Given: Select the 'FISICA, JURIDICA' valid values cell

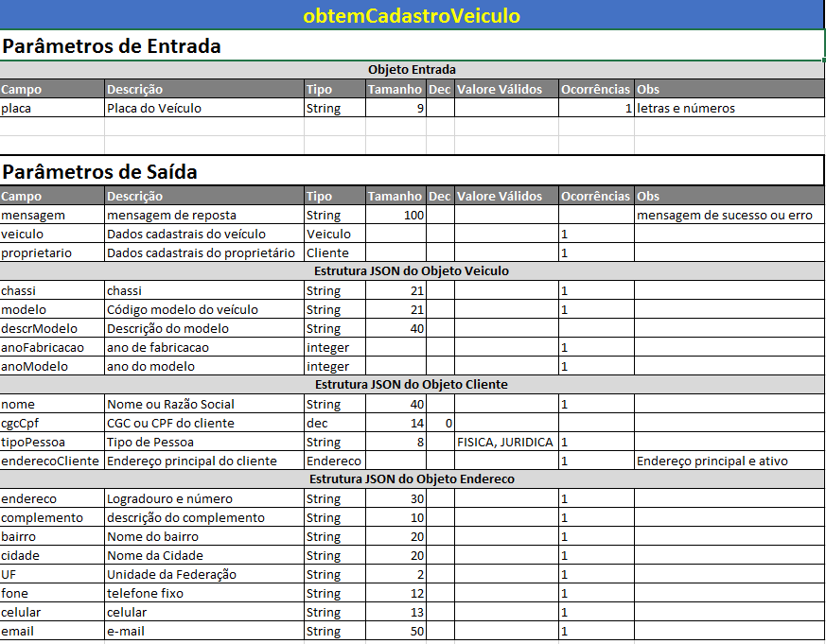Looking at the screenshot, I should (x=506, y=443).
